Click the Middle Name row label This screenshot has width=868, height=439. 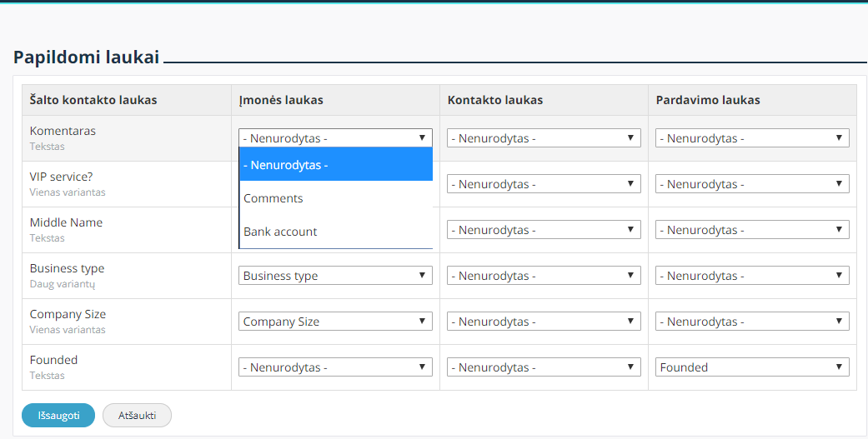click(x=66, y=222)
